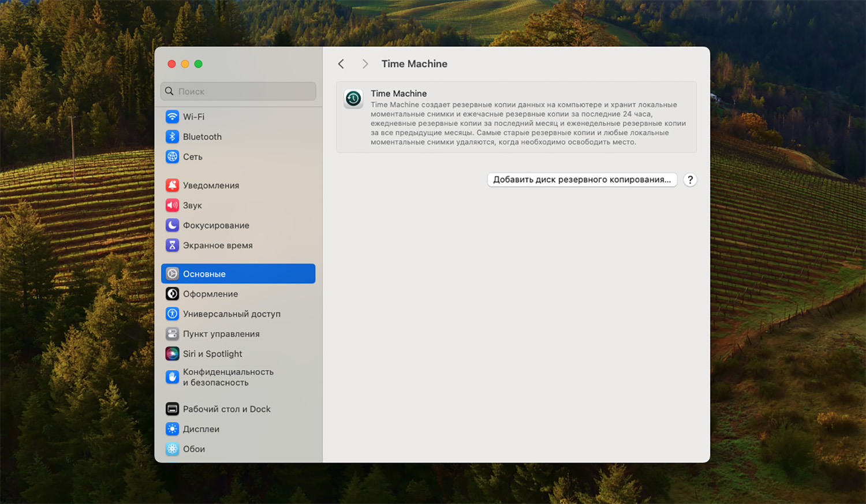Select Фокусирование in the sidebar
The image size is (866, 504).
216,225
